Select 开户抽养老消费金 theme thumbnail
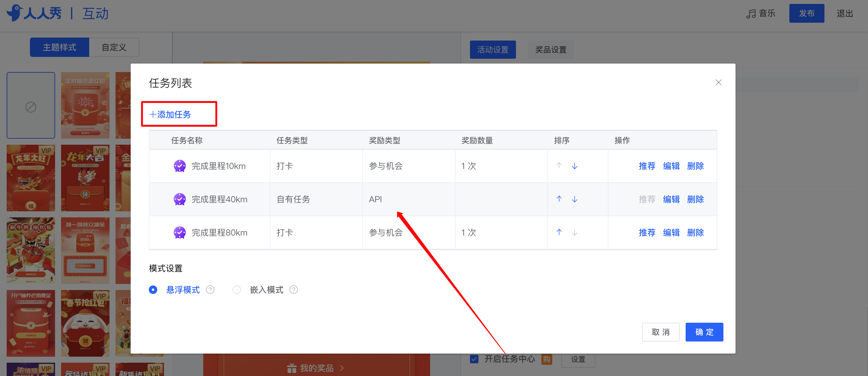Image resolution: width=868 pixels, height=376 pixels. point(31,323)
